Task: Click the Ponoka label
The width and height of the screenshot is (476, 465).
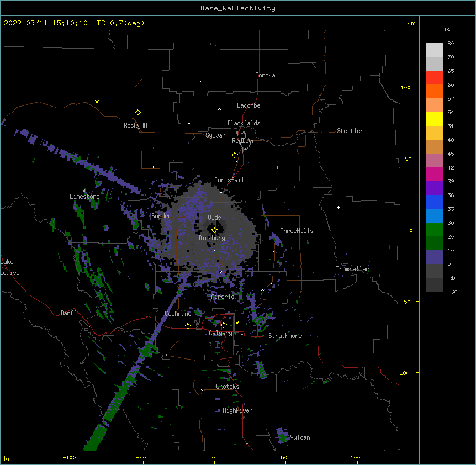Action: tap(265, 75)
